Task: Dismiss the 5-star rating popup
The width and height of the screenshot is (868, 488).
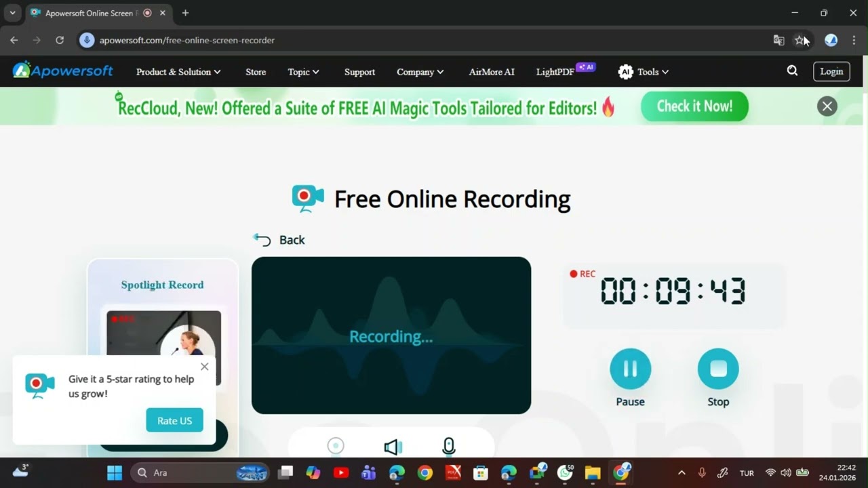Action: point(204,367)
